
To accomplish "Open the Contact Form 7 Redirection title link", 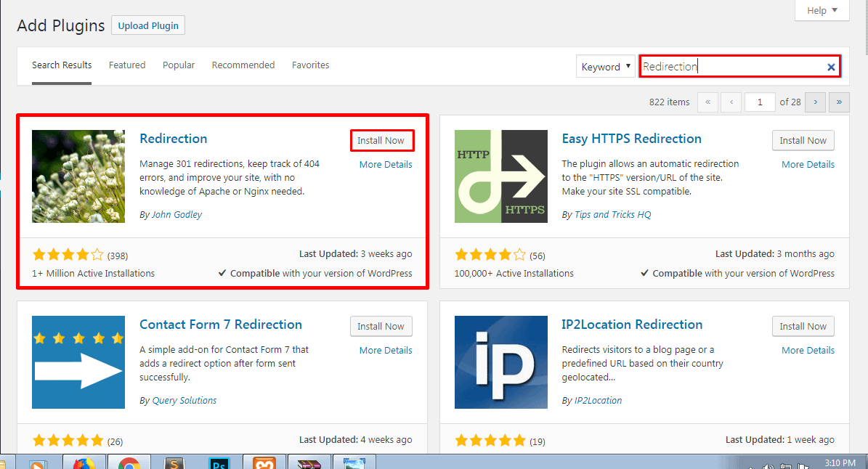I will 221,325.
